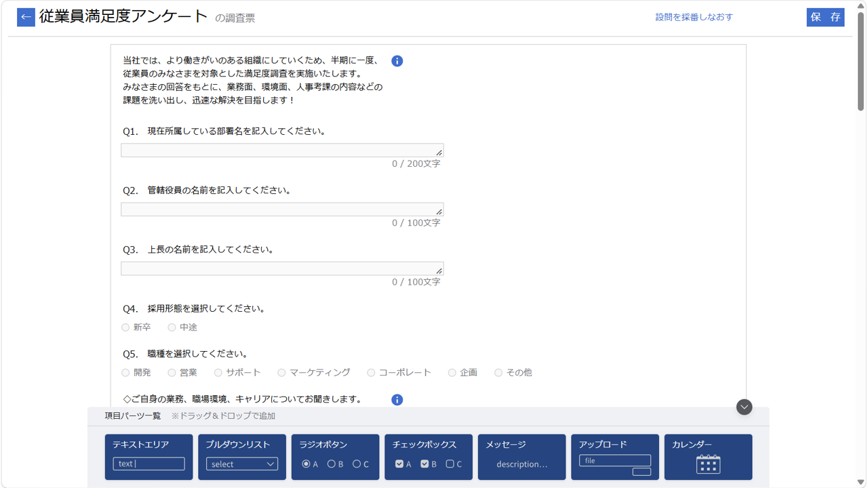868x488 pixels.
Task: Click checkbox A in チェックボックス tile
Action: [x=399, y=464]
